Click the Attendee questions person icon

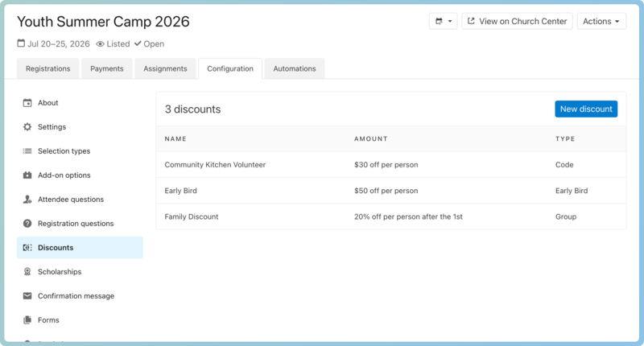coord(27,200)
